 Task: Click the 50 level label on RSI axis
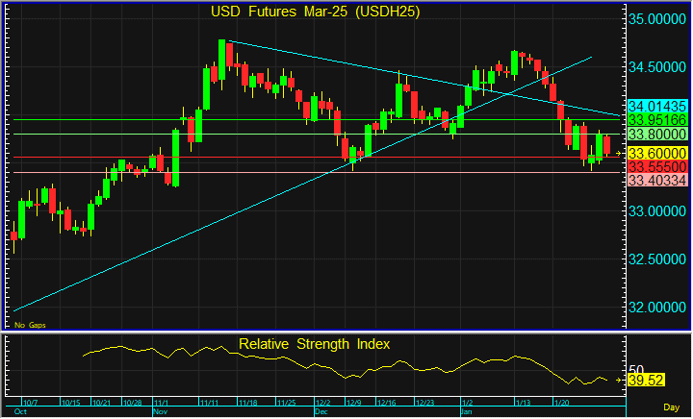pyautogui.click(x=636, y=368)
